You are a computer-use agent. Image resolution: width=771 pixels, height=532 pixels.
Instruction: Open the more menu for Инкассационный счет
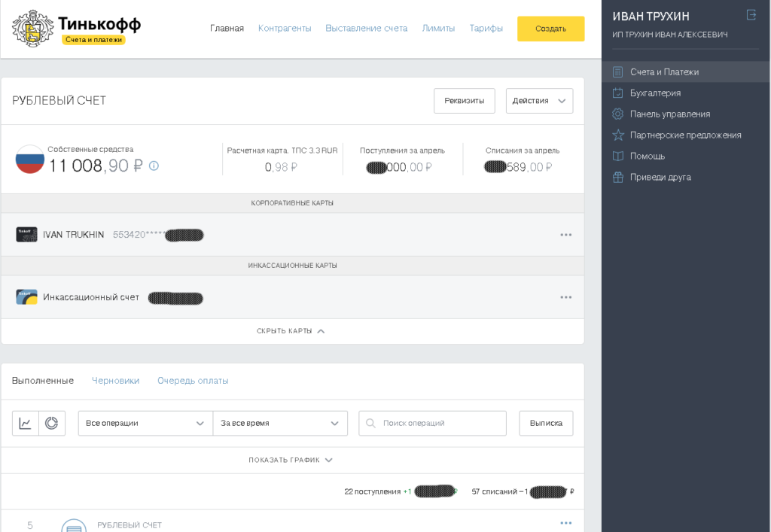coord(566,297)
